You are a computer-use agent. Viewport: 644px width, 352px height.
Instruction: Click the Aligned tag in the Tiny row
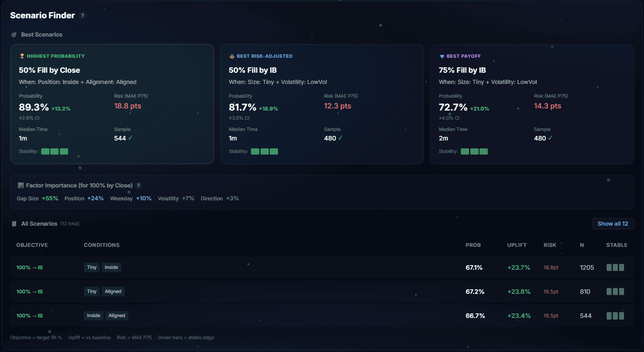pos(113,291)
